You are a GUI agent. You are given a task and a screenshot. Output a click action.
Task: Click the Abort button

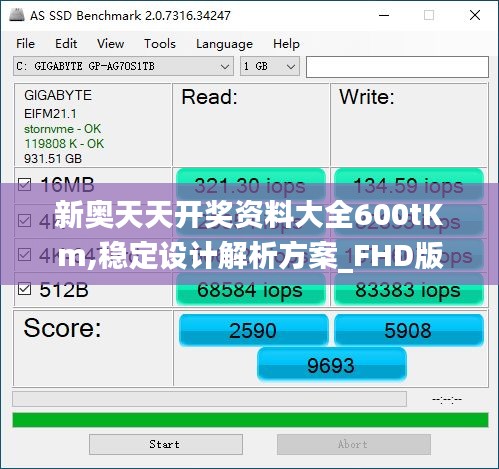[354, 444]
